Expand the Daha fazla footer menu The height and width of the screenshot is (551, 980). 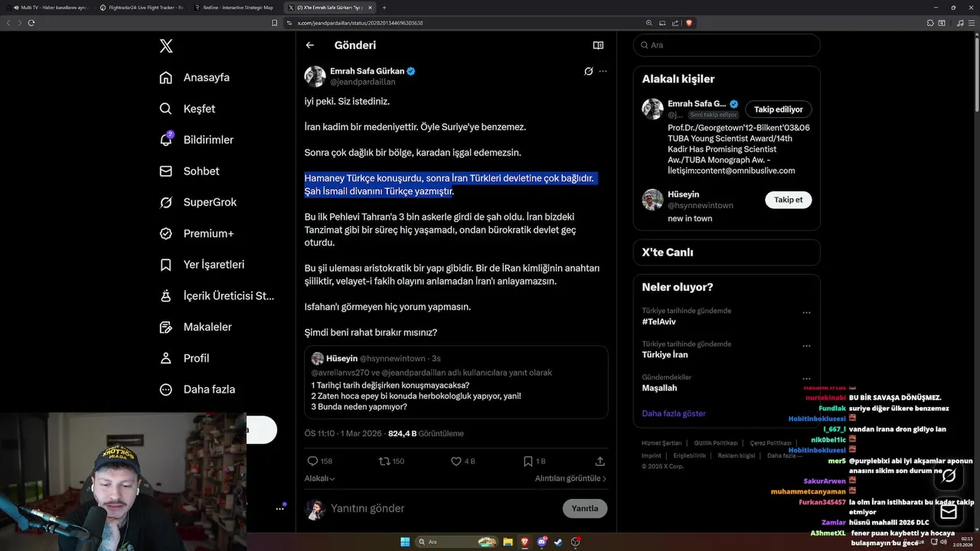click(784, 455)
